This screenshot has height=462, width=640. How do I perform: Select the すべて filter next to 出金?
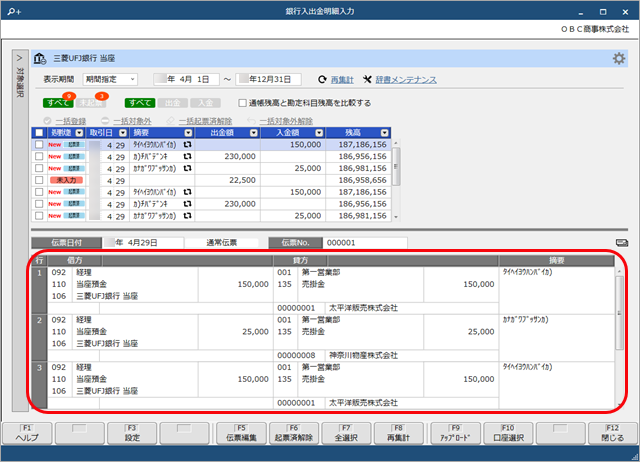(140, 103)
